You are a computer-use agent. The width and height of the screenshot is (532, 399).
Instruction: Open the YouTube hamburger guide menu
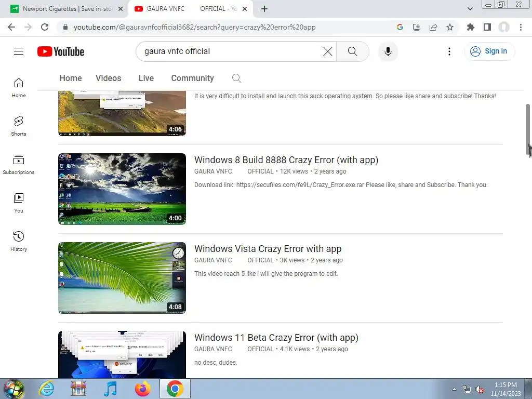(19, 51)
